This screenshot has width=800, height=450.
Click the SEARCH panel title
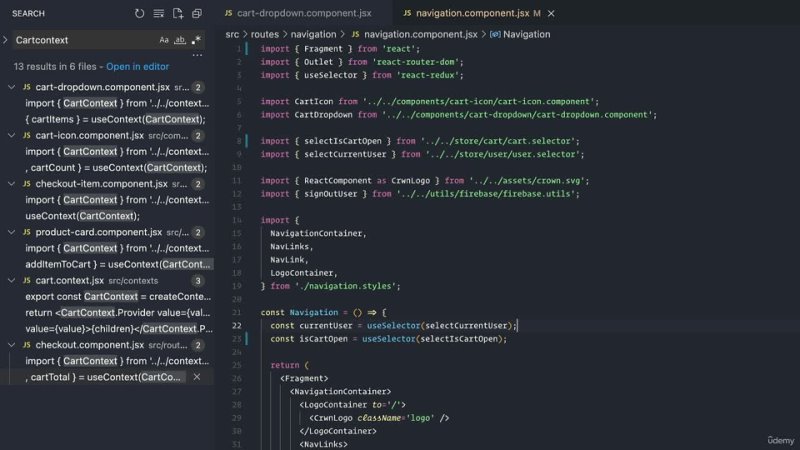pos(29,14)
